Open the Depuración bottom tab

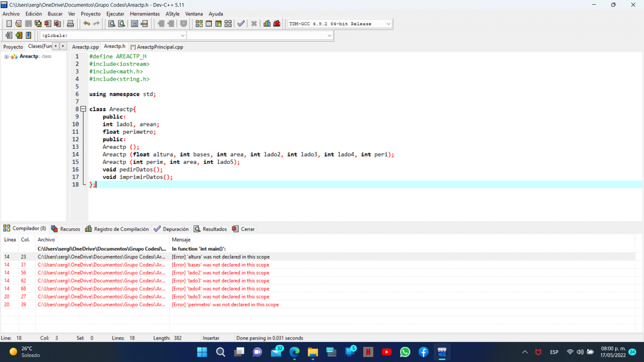[x=171, y=229]
